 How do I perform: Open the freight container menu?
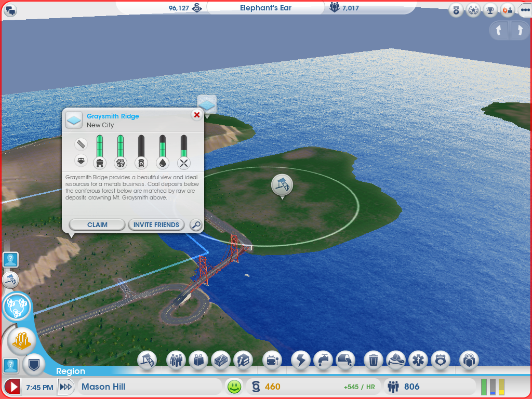tap(221, 361)
